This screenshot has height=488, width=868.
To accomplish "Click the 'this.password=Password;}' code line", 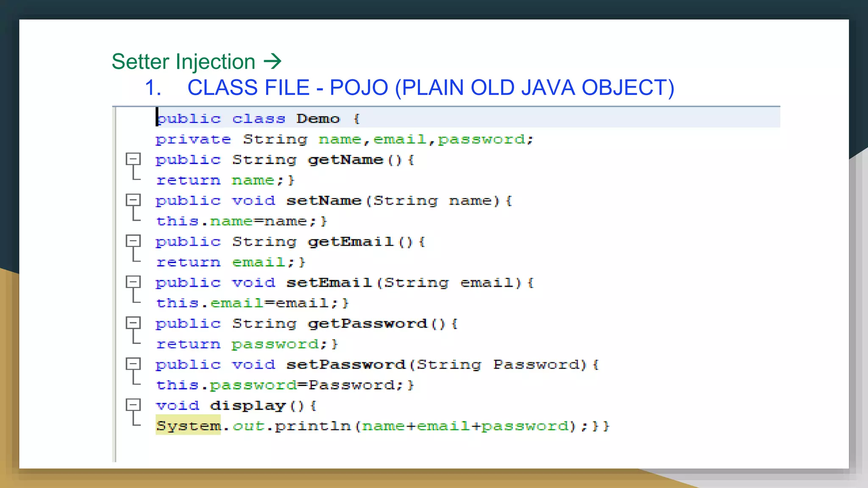I will point(285,385).
